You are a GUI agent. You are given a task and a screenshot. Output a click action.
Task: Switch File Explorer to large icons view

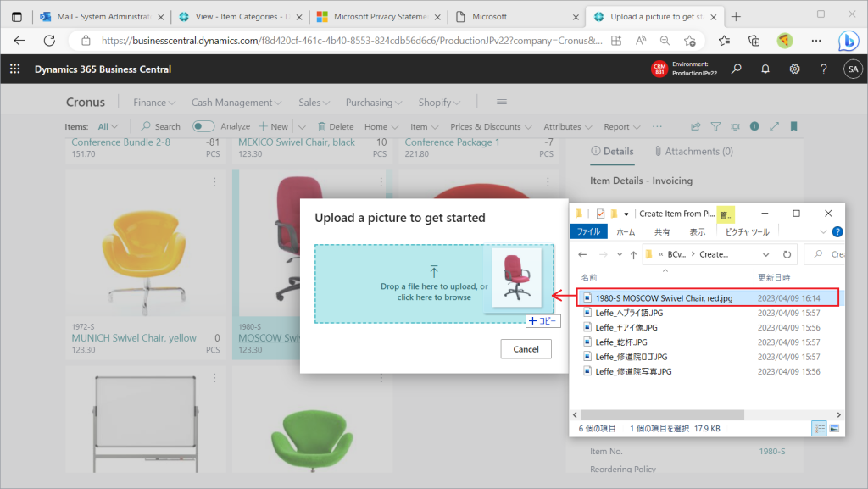pyautogui.click(x=834, y=428)
